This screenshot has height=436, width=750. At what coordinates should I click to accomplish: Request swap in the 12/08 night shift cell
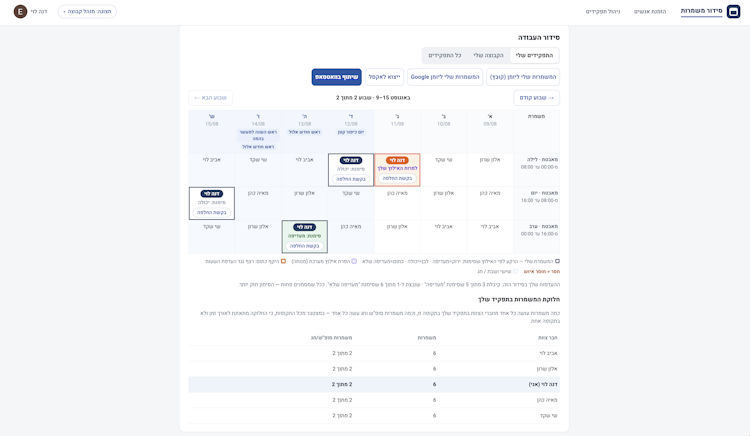pos(351,179)
